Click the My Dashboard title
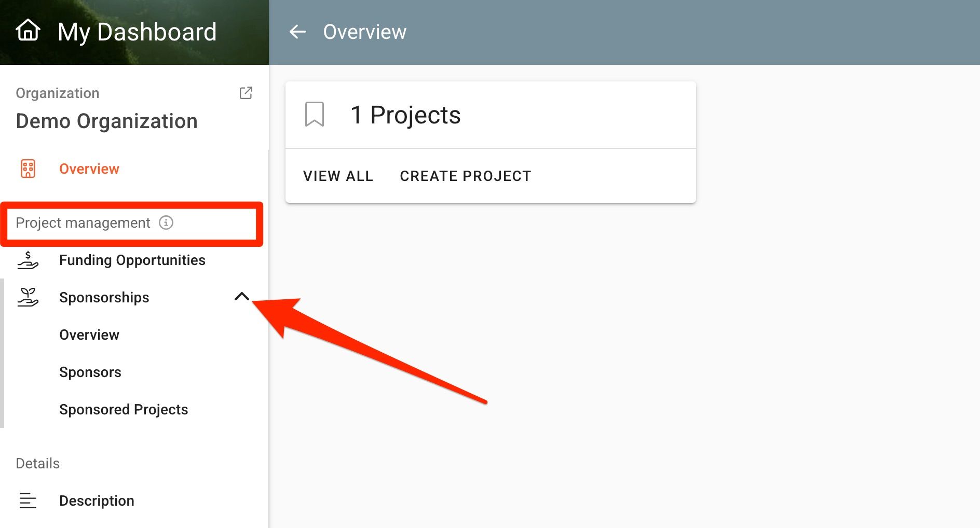The image size is (980, 528). click(137, 32)
